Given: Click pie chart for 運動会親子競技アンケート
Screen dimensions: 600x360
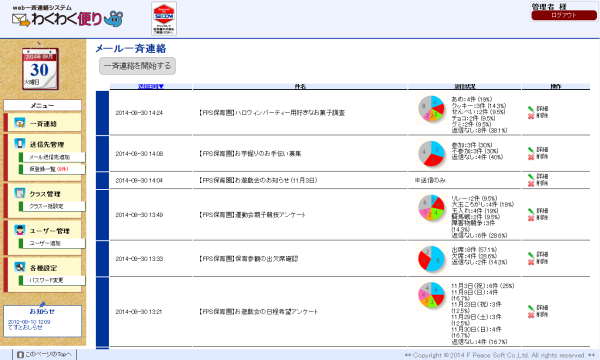Looking at the screenshot, I should 431,208.
